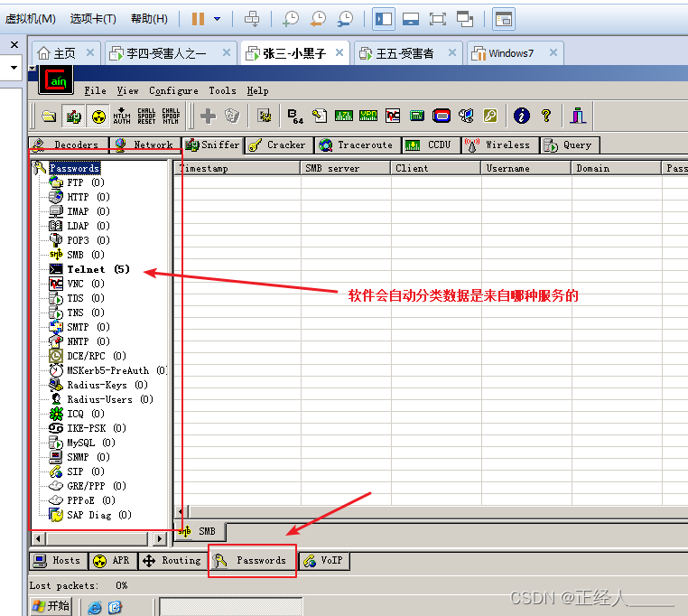Select the Passwords root tree node
Screen dimensions: 688x616
point(75,168)
